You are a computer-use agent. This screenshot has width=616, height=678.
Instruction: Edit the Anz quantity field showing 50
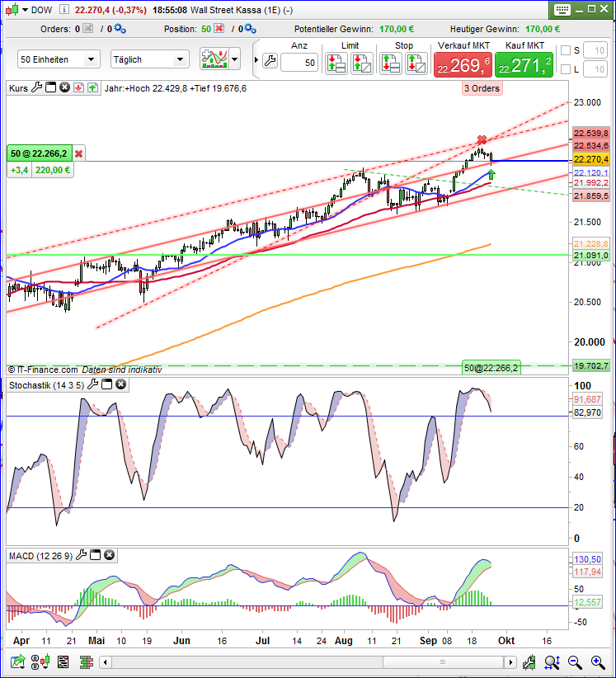click(x=299, y=63)
